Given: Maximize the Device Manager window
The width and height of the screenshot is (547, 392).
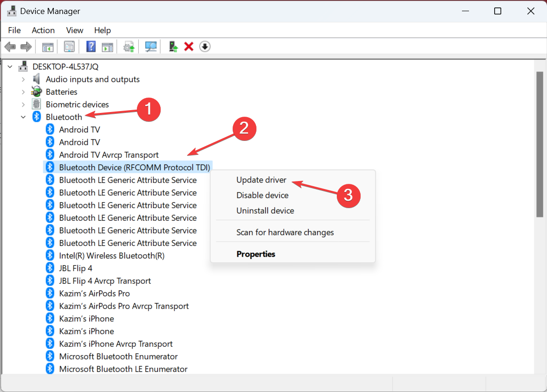Looking at the screenshot, I should click(x=498, y=11).
